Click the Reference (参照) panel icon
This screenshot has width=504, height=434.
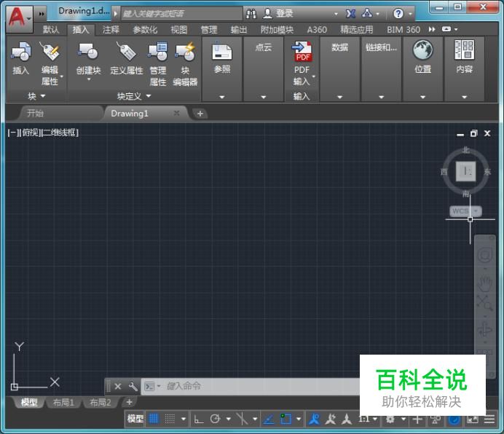click(x=222, y=52)
